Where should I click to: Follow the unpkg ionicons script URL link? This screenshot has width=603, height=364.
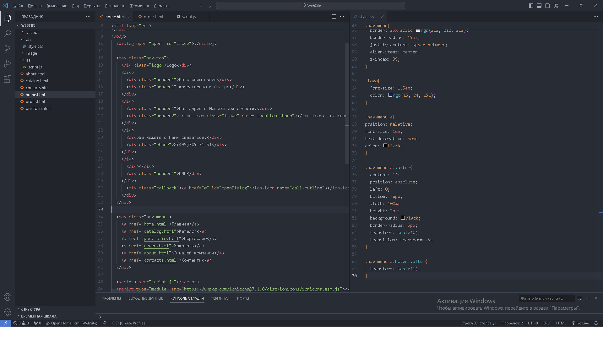[x=262, y=289]
